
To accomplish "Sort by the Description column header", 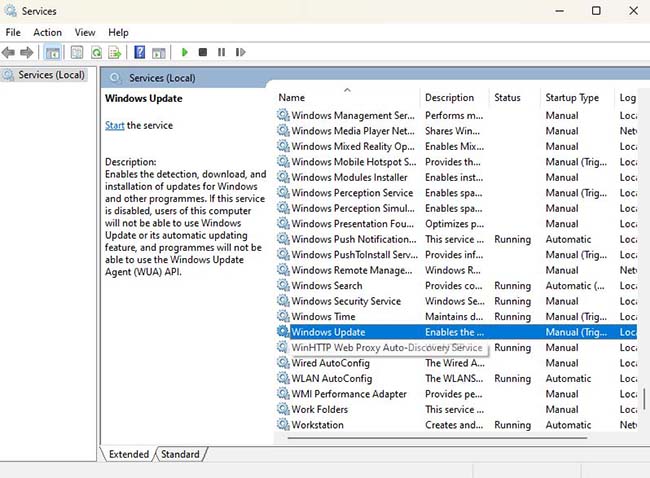I will coord(454,97).
